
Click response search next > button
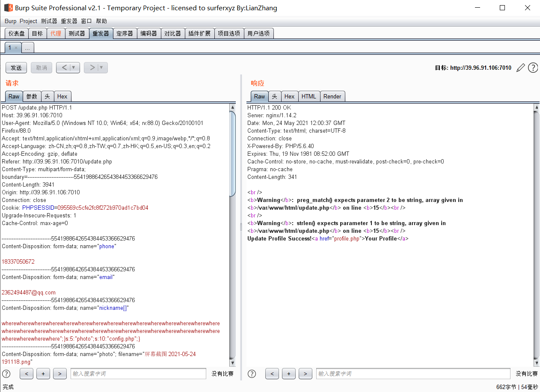click(x=306, y=374)
